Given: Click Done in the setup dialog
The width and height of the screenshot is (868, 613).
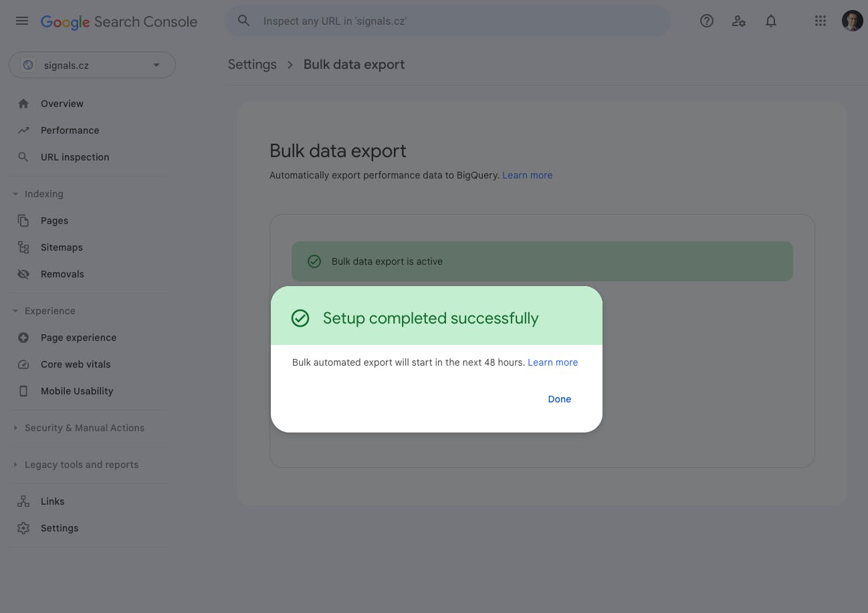Looking at the screenshot, I should tap(560, 399).
